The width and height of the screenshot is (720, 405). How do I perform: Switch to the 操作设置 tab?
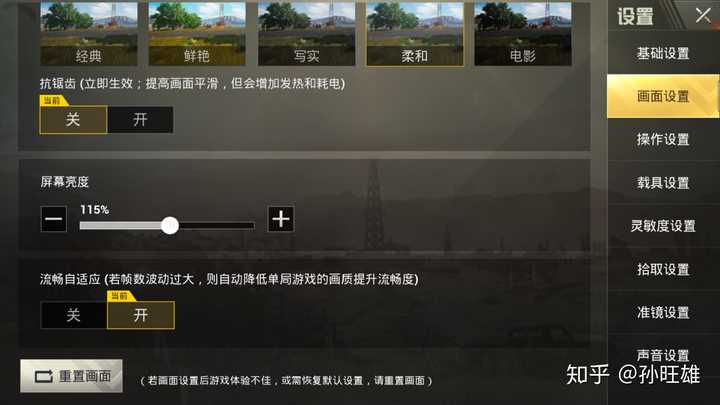(x=663, y=139)
